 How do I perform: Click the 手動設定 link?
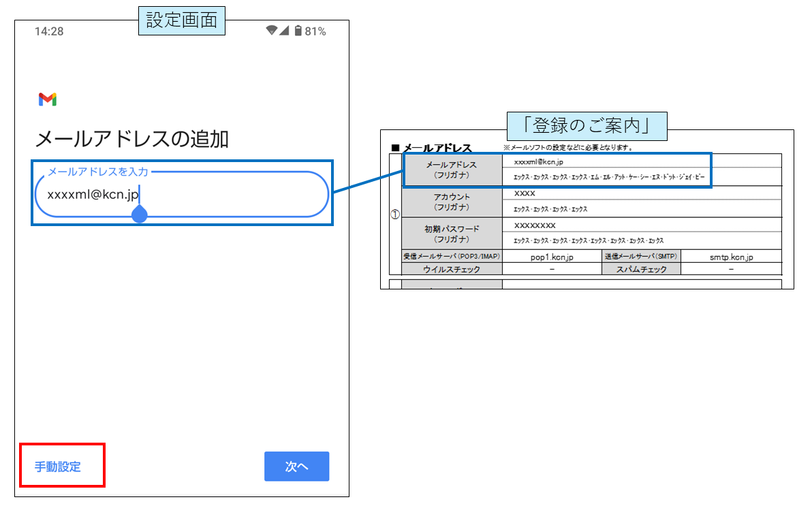point(58,467)
